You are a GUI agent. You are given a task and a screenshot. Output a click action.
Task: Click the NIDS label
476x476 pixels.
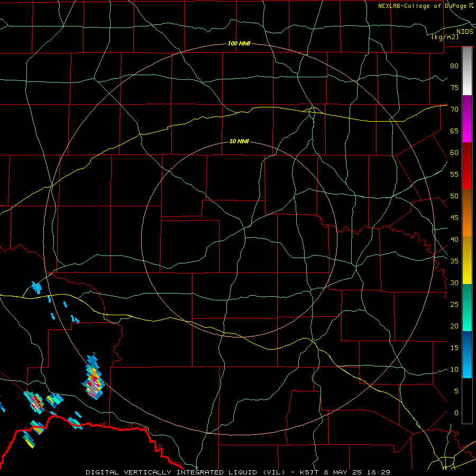tap(465, 32)
